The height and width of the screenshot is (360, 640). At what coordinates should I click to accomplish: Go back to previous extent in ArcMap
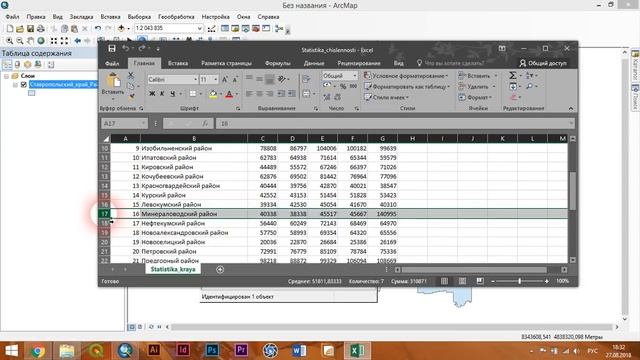[x=77, y=41]
